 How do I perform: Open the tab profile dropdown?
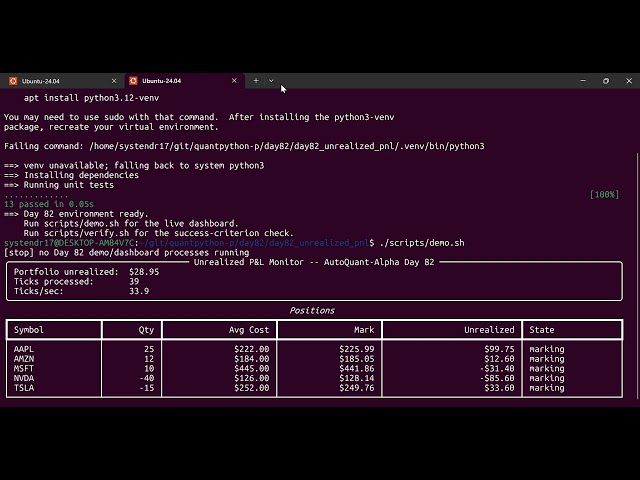pos(271,81)
